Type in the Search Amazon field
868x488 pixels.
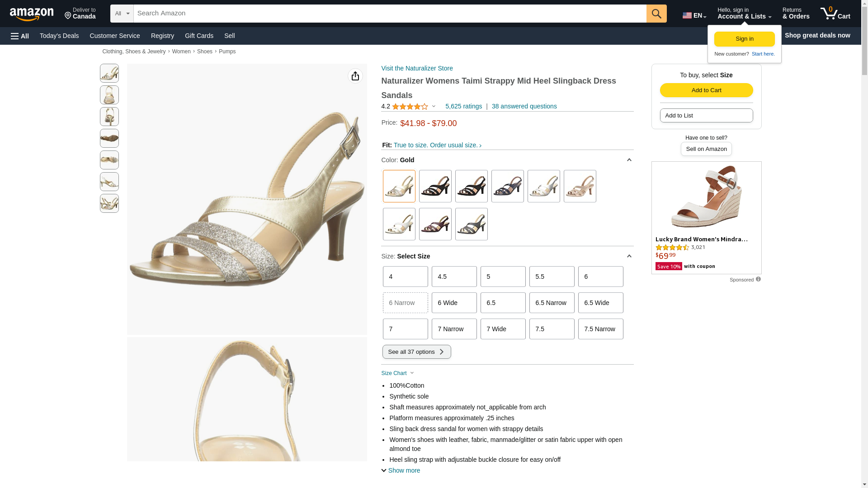click(x=390, y=14)
